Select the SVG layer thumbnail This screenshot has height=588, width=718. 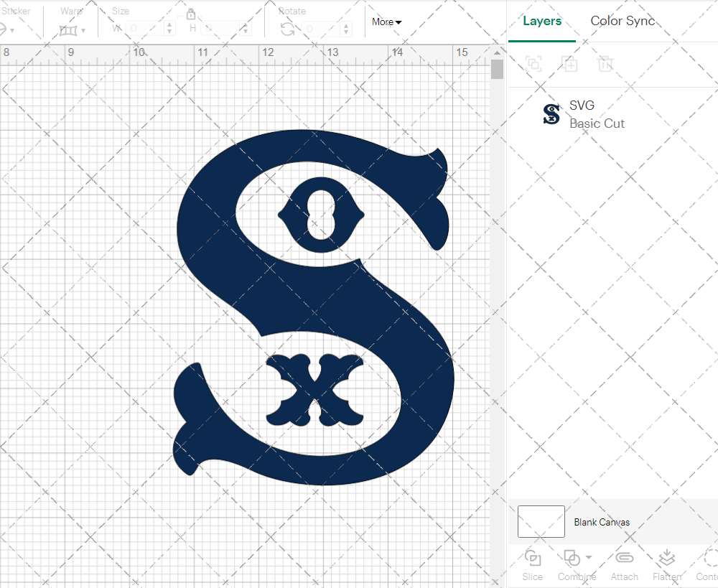click(x=551, y=114)
